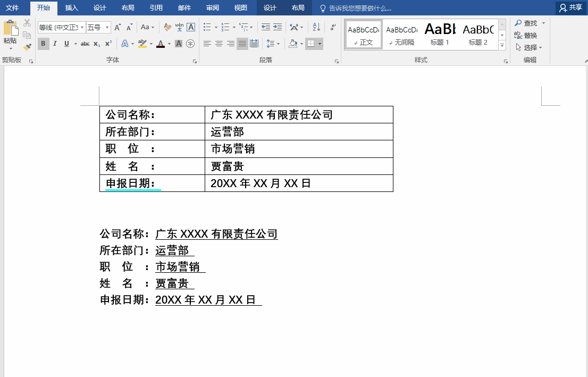Expand the underline style arrow

[75, 44]
